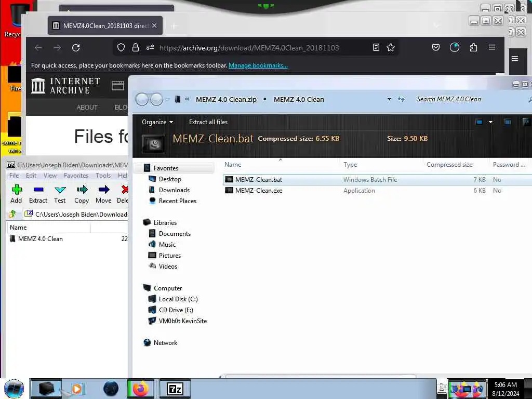Click the Firefox forward arrow button
532x399 pixels.
coord(57,48)
